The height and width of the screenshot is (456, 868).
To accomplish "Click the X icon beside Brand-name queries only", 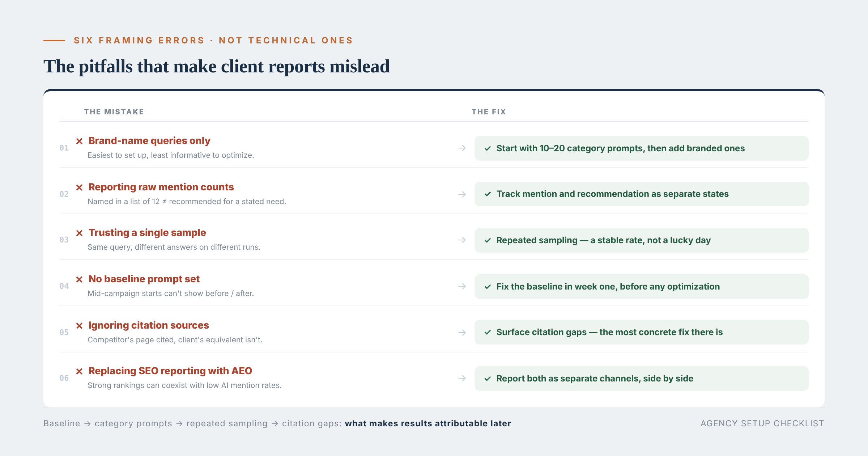I will [x=79, y=141].
